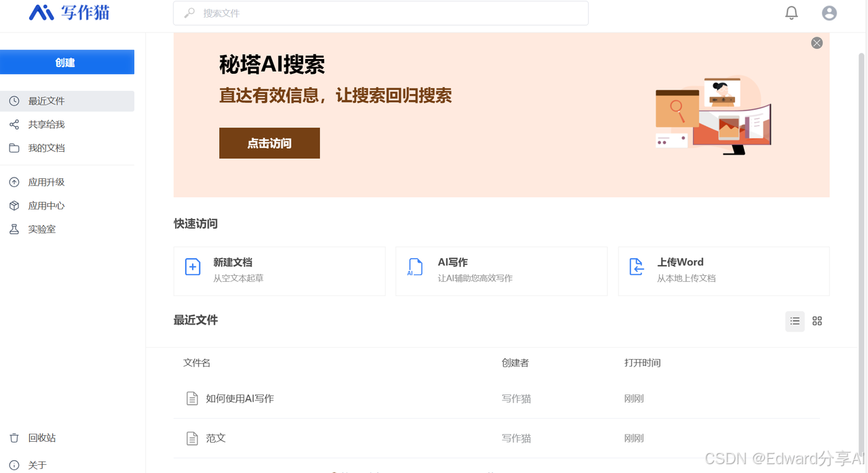This screenshot has height=473, width=868.
Task: Click the clock icon beside 最近文件
Action: click(14, 101)
